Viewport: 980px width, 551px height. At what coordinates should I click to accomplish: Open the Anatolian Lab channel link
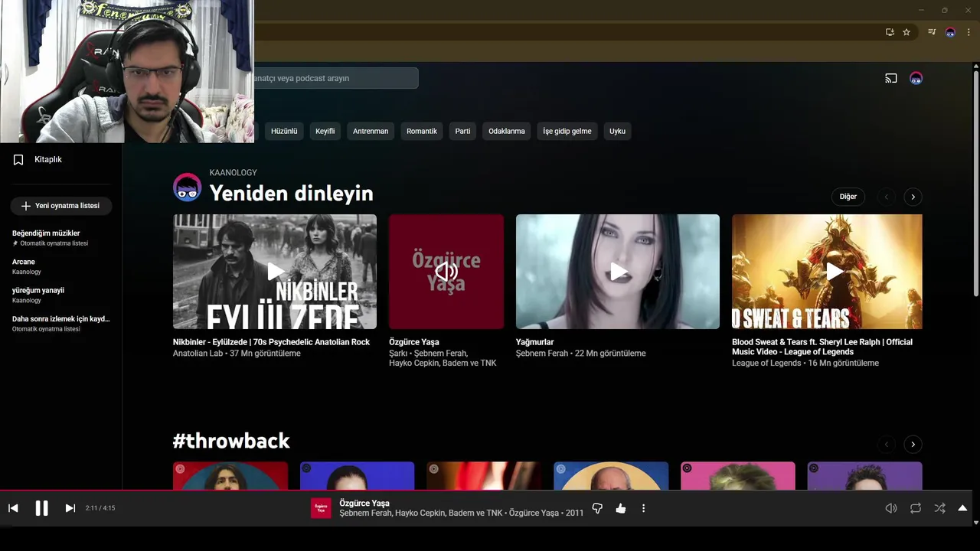[198, 354]
